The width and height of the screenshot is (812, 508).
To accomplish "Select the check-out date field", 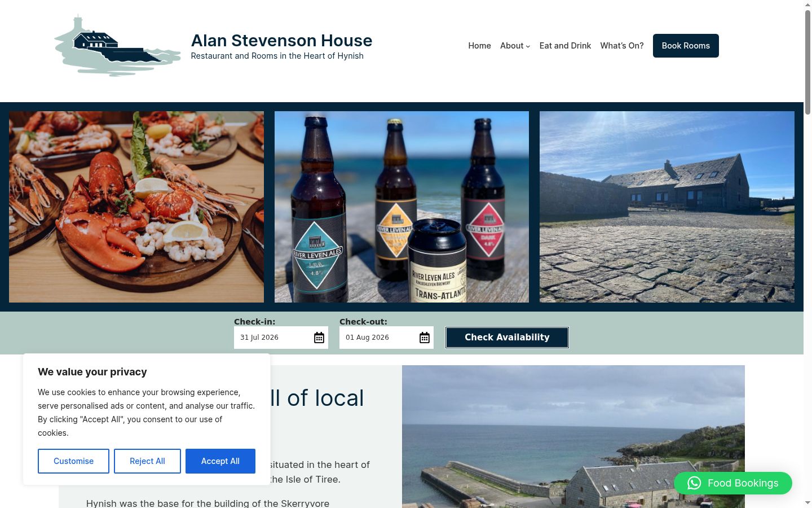I will coord(386,338).
